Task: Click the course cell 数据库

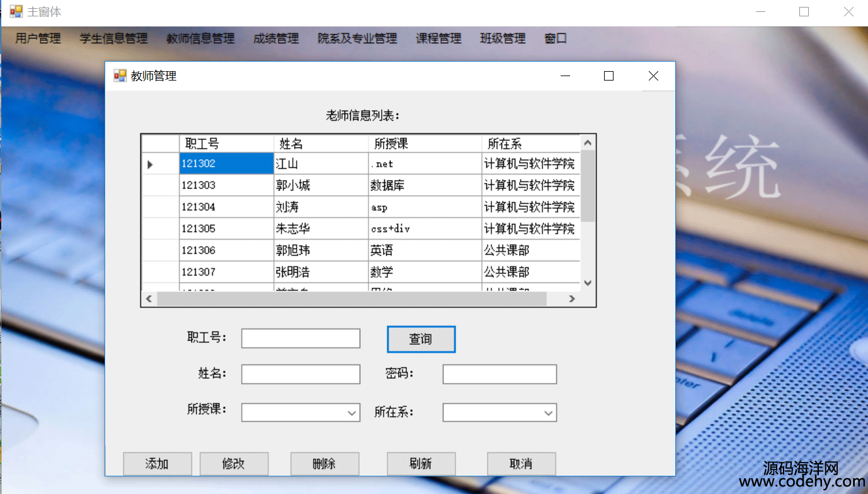Action: click(x=425, y=185)
